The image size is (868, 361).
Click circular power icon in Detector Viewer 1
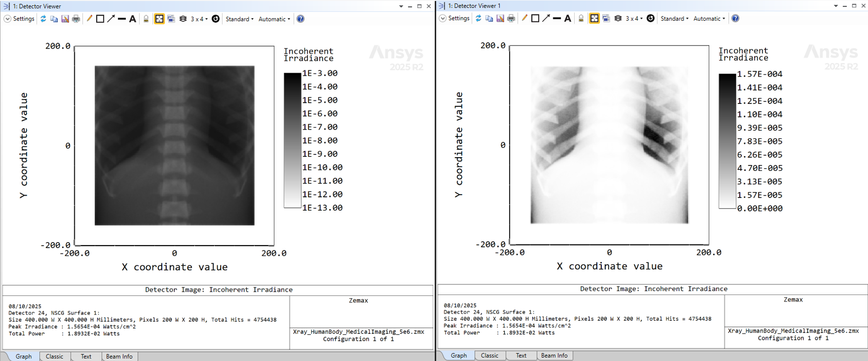coord(651,18)
